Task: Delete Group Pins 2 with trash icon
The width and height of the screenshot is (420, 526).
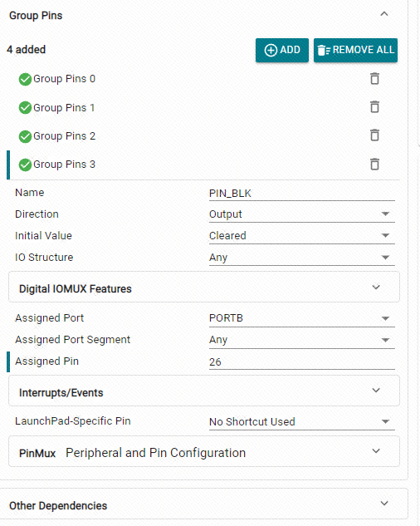Action: [x=374, y=135]
